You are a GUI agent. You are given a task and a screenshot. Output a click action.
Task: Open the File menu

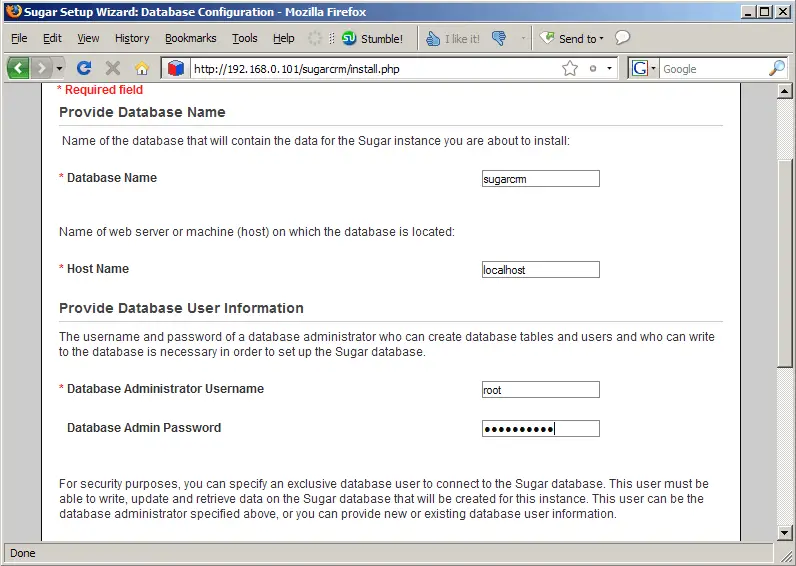click(19, 38)
